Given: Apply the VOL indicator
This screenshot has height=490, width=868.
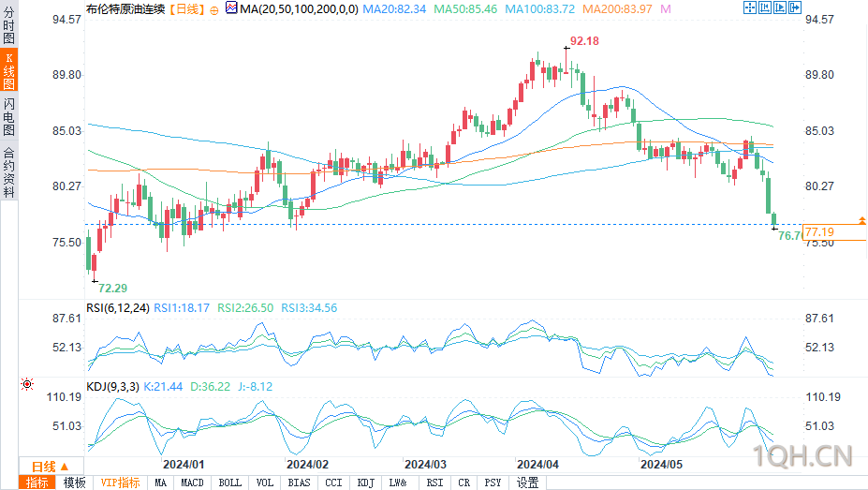Looking at the screenshot, I should point(265,483).
